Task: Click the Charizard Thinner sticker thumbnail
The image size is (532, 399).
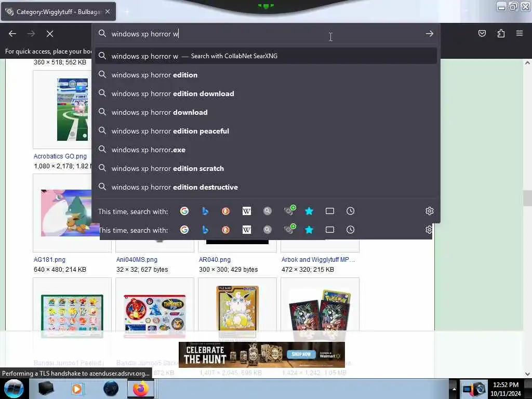Action: 155,316
